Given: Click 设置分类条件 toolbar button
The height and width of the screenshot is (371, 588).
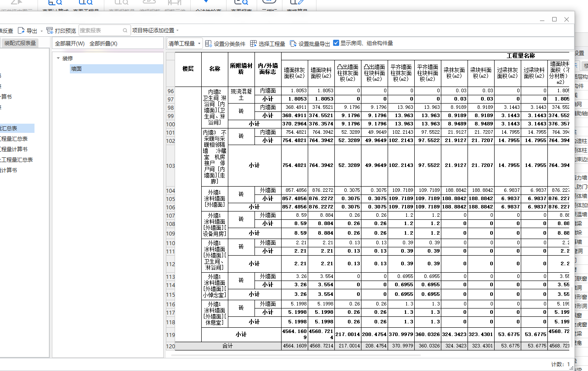Looking at the screenshot, I should 225,44.
